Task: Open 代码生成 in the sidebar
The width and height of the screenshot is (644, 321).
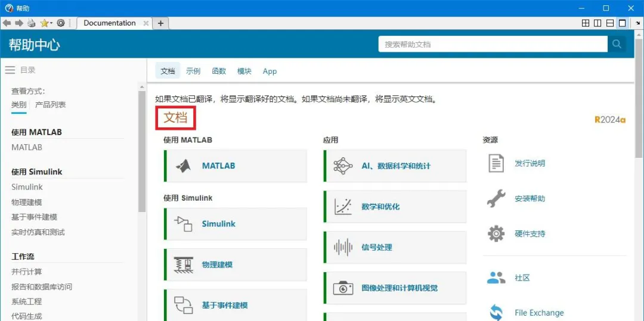Action: [x=27, y=316]
